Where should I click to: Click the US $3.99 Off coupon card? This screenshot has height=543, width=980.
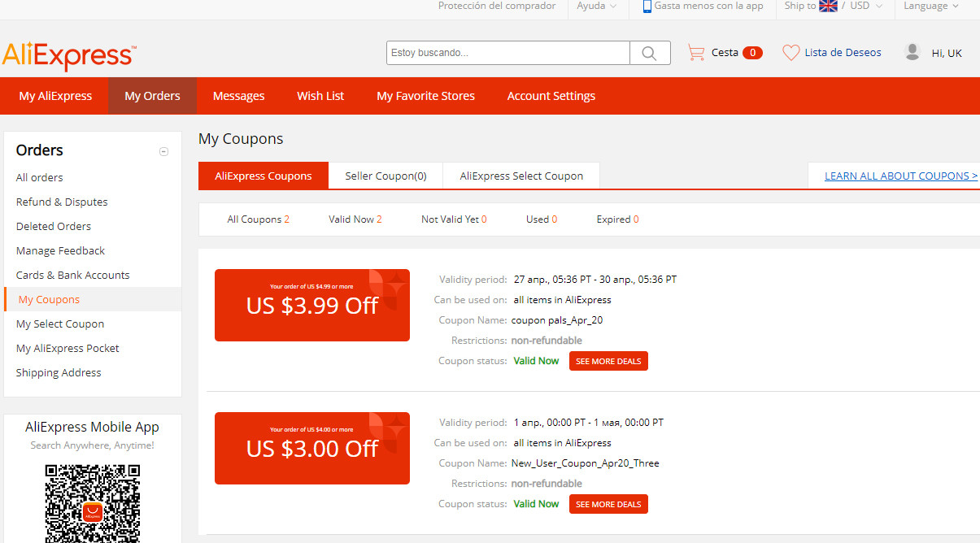(312, 305)
